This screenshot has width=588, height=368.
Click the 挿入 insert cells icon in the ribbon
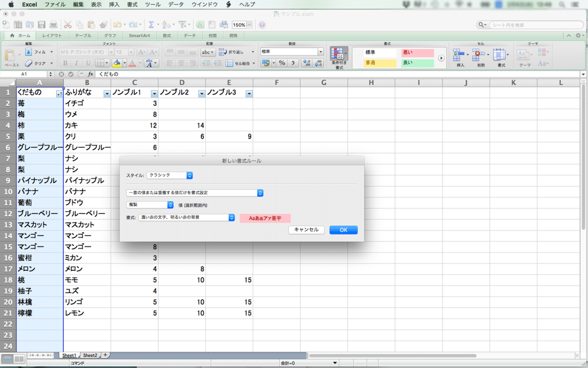pos(459,54)
